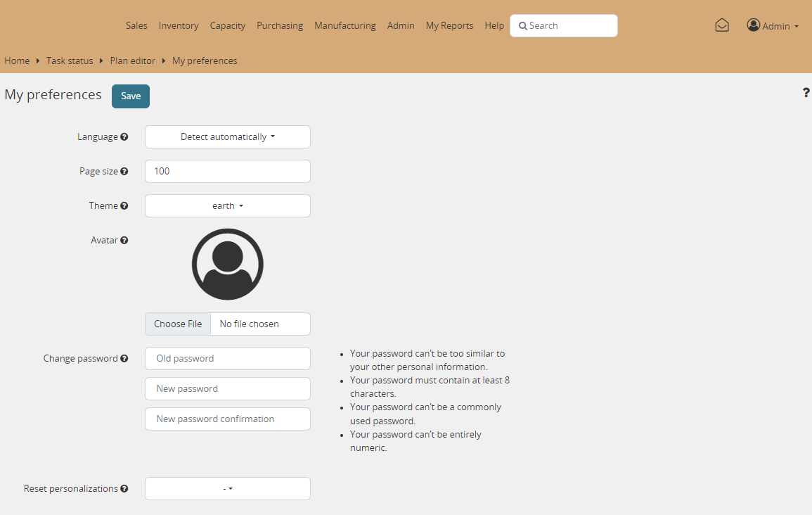Click the help icon next to Theme

(124, 206)
